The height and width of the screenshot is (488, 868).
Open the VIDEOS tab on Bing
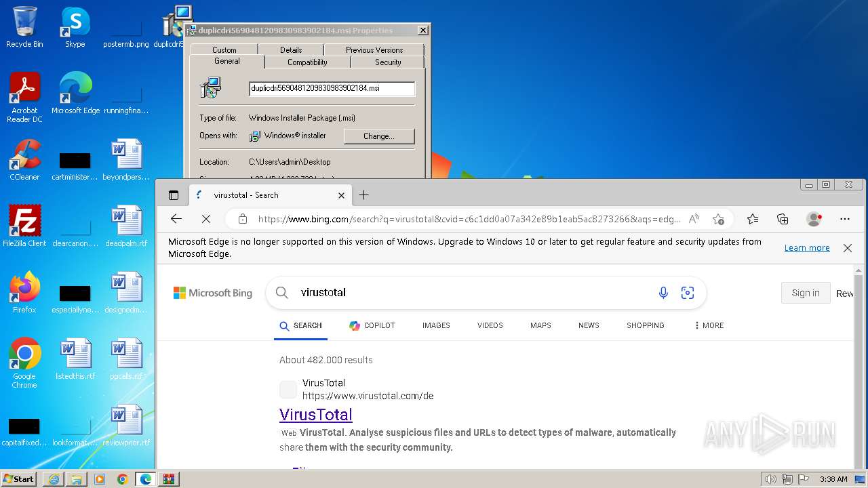tap(490, 325)
